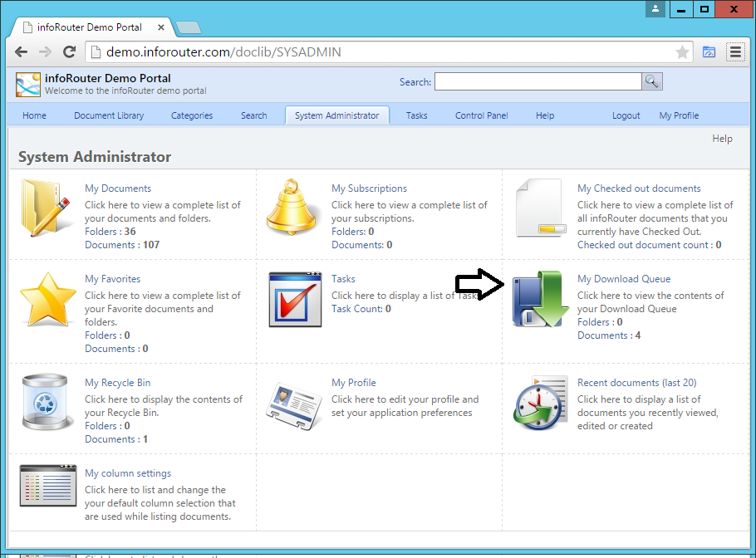
Task: Click the browser address bar URL
Action: 223,51
